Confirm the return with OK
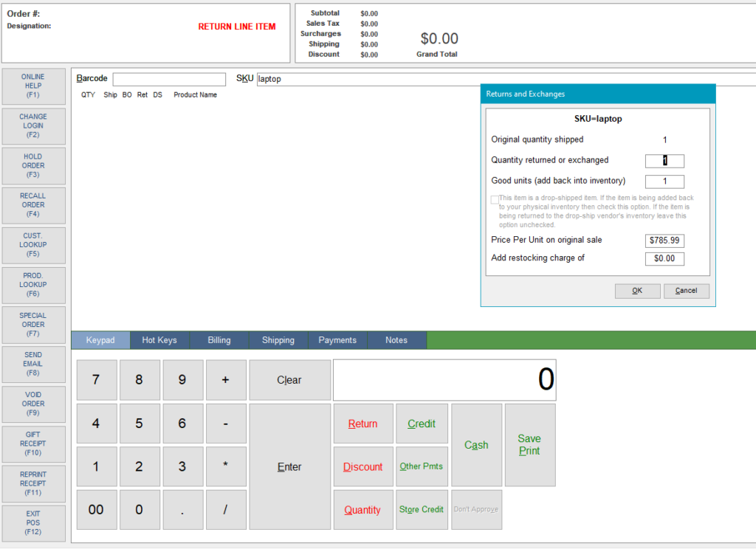Image resolution: width=756 pixels, height=549 pixels. tap(636, 291)
